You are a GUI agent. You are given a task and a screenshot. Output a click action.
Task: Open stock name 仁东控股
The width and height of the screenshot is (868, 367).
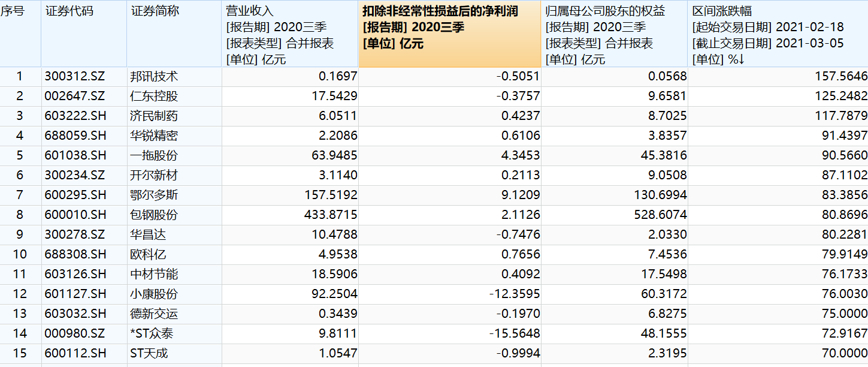154,97
